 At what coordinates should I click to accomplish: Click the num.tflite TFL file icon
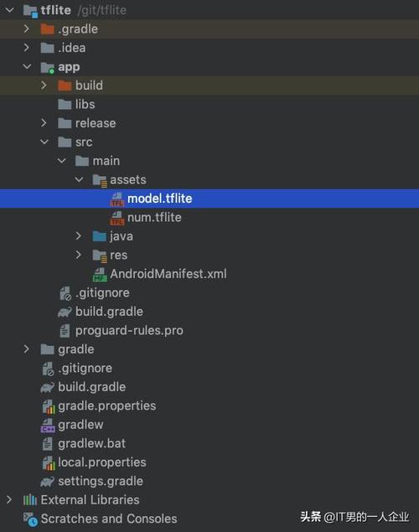[x=117, y=218]
